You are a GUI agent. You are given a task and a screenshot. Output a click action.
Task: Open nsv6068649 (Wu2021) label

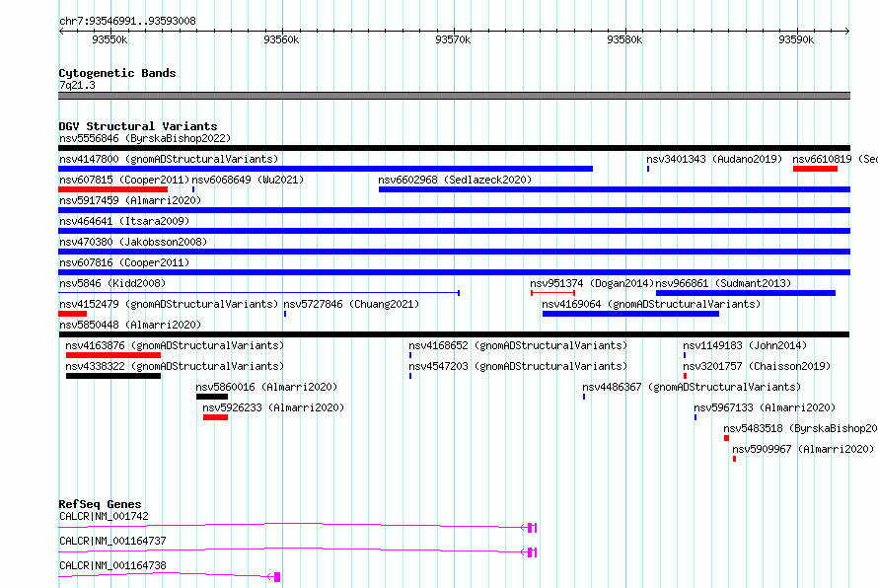pyautogui.click(x=248, y=180)
